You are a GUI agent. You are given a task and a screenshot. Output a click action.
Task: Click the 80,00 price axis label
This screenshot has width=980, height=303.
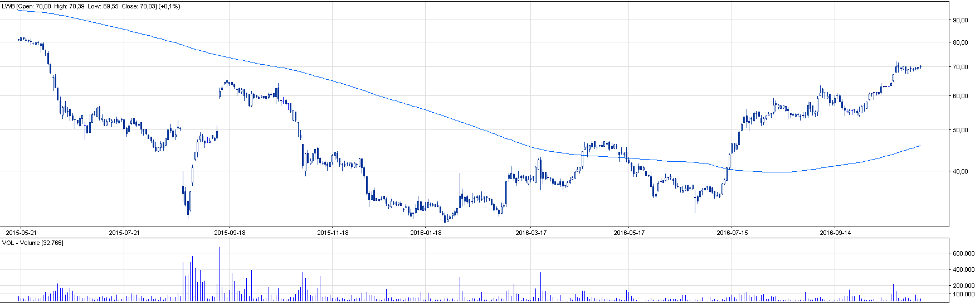tap(960, 42)
